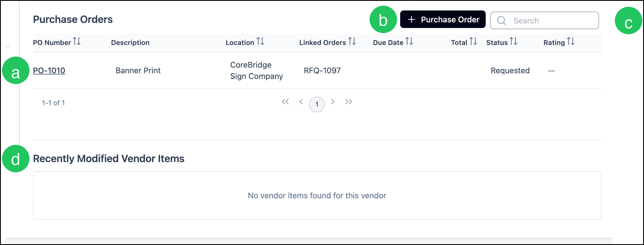This screenshot has width=644, height=245.
Task: Sort by Location column arrows
Action: click(x=260, y=41)
